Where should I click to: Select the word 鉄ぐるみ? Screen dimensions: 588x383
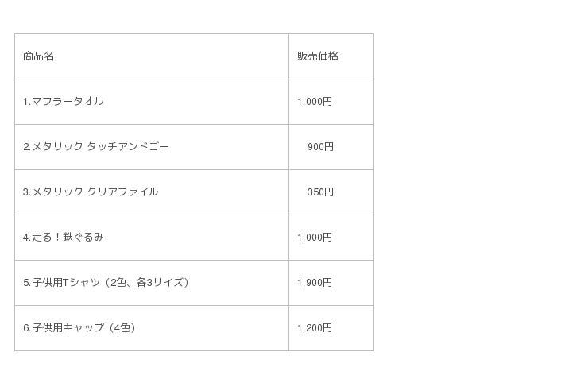coord(83,238)
